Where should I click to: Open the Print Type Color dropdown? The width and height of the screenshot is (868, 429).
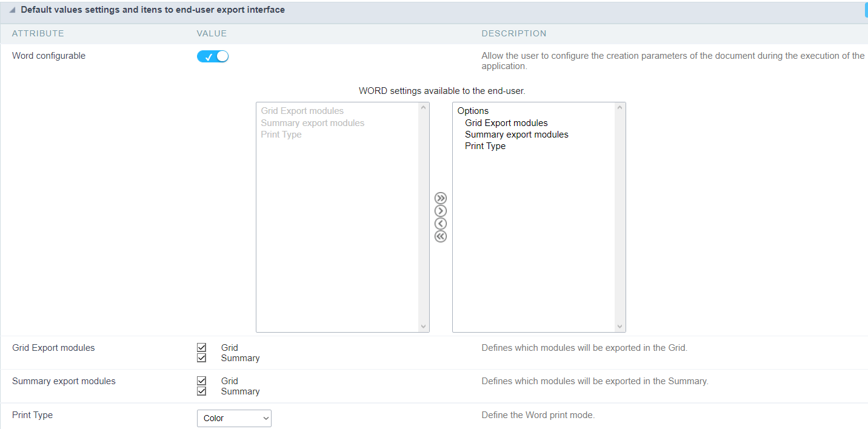click(234, 418)
